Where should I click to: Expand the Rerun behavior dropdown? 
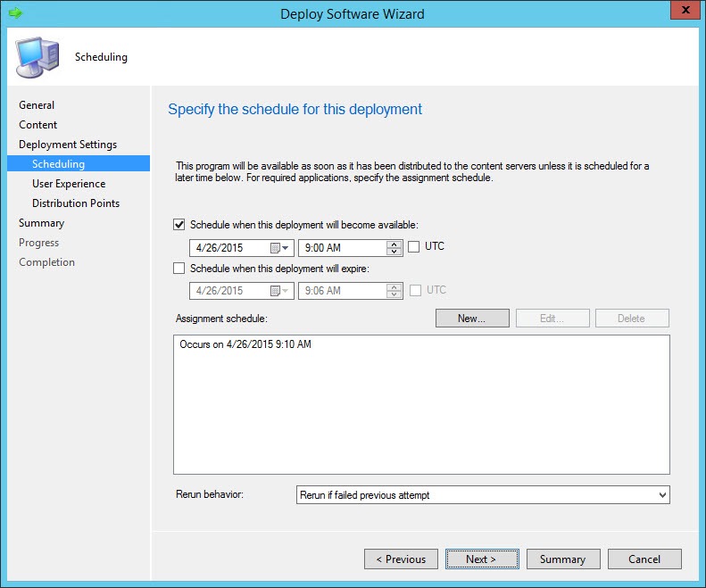(x=660, y=494)
